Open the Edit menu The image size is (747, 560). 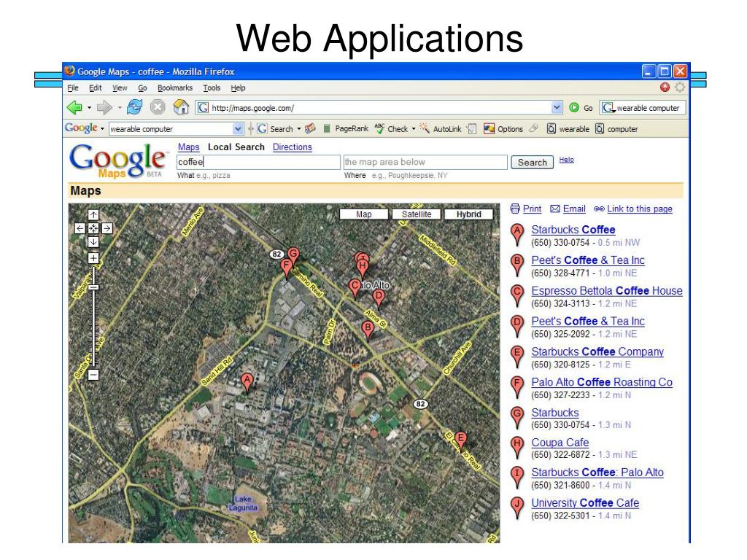[96, 87]
